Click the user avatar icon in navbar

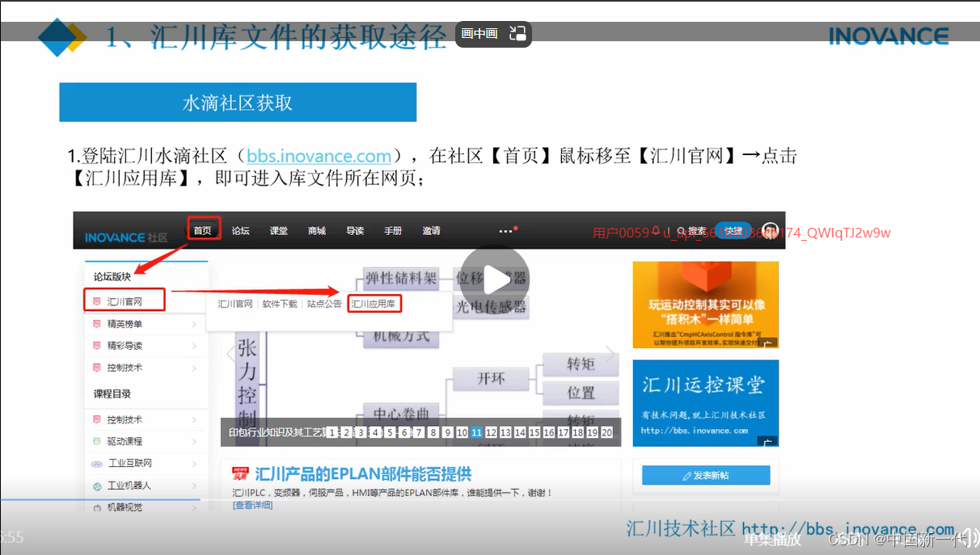click(771, 230)
